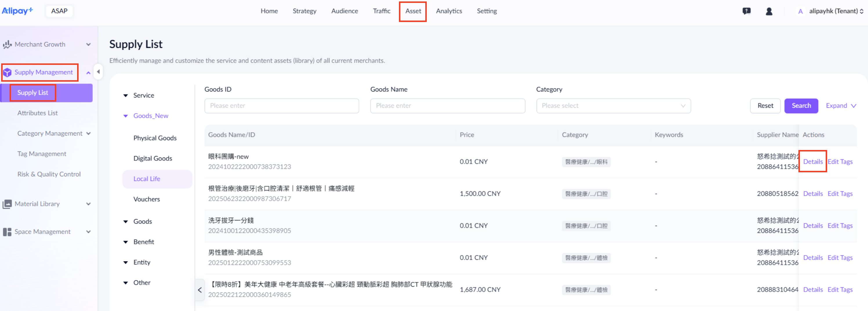Open the user profile icon
The height and width of the screenshot is (311, 868).
(769, 11)
